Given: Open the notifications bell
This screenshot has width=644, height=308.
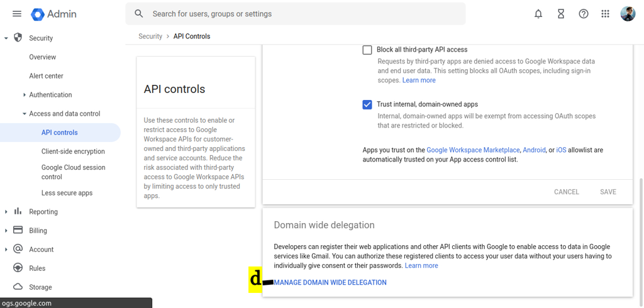Looking at the screenshot, I should click(538, 14).
